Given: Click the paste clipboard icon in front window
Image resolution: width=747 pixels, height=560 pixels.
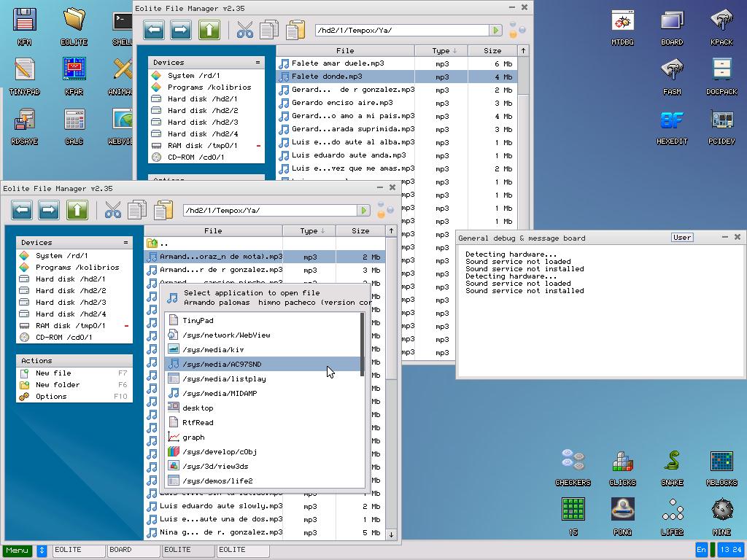Looking at the screenshot, I should click(163, 211).
